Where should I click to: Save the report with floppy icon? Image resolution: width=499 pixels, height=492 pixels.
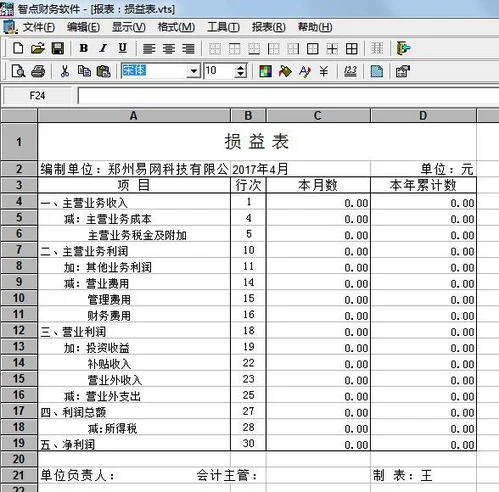click(58, 48)
